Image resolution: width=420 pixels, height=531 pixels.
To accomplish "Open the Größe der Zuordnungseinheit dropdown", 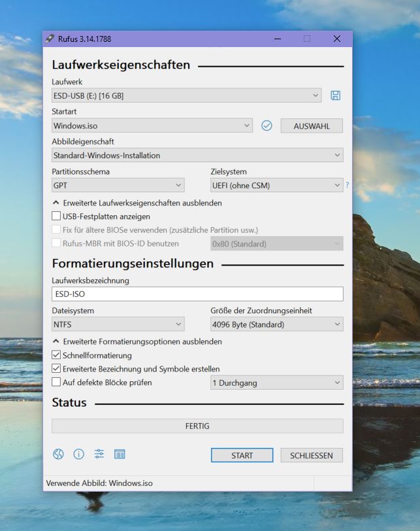I will 276,324.
